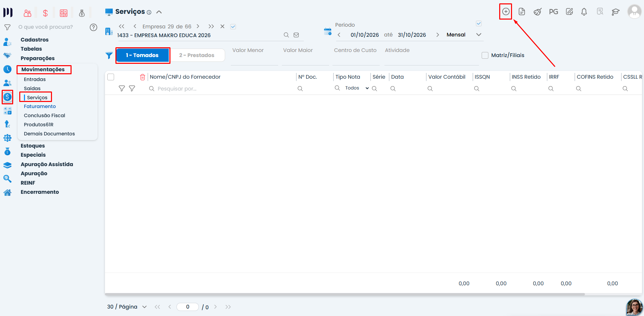Open Faturamento in the sidebar

pos(40,106)
